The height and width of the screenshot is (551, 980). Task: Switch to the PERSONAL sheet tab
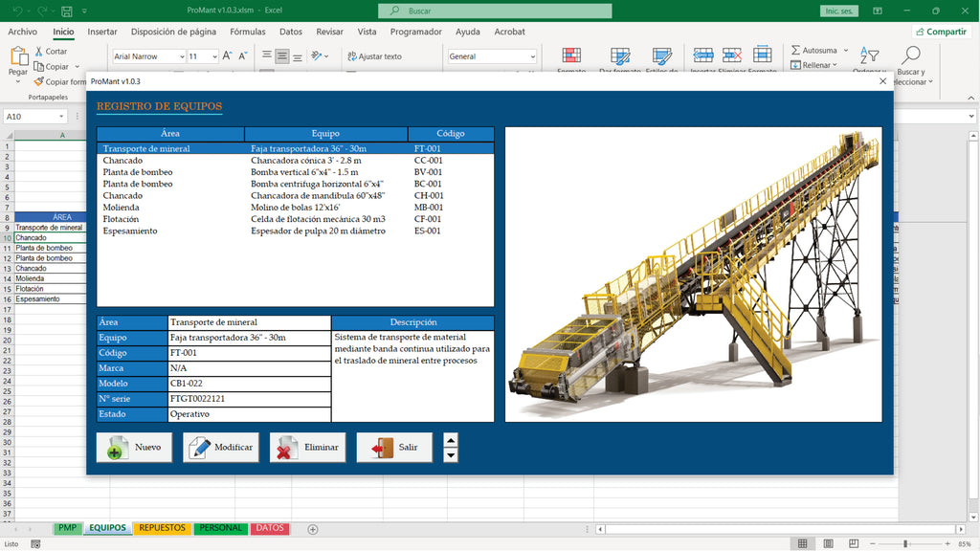click(x=220, y=528)
